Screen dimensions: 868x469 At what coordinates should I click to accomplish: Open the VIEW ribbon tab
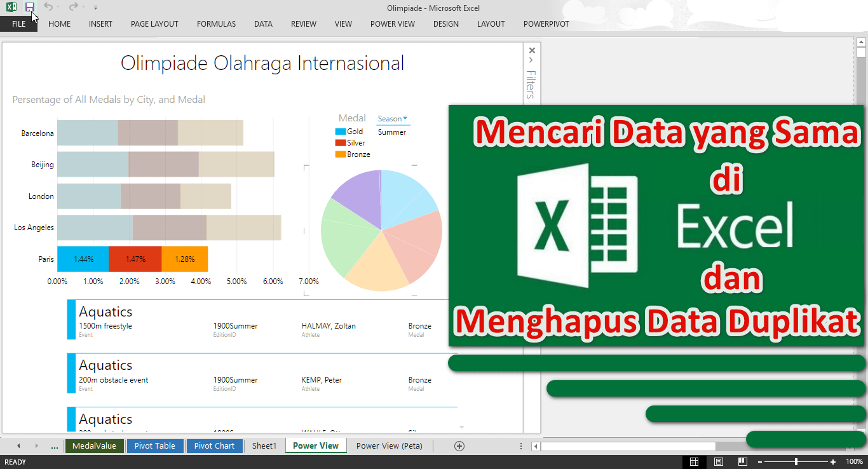(x=343, y=24)
